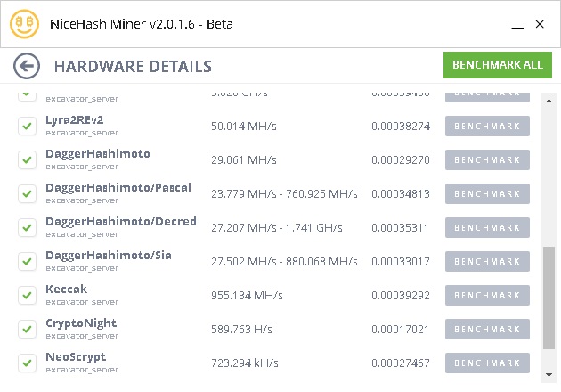The image size is (561, 392).
Task: Click the 589.763 H/s CryptoNight speed
Action: [241, 330]
